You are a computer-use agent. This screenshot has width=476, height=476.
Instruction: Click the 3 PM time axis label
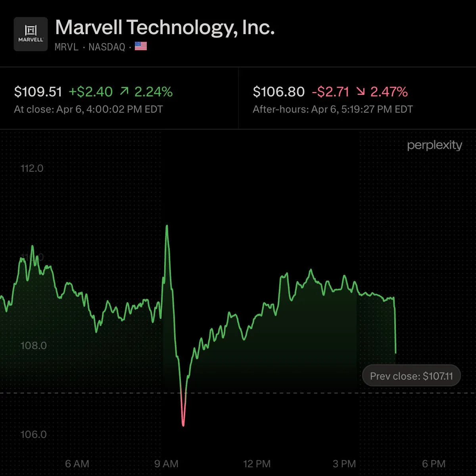coord(344,464)
